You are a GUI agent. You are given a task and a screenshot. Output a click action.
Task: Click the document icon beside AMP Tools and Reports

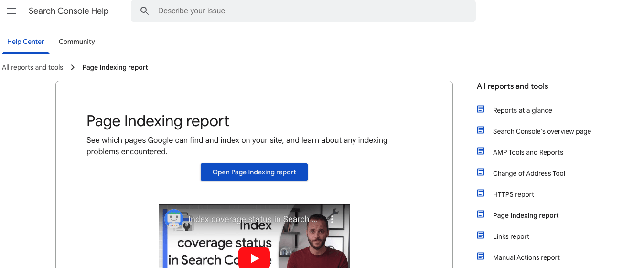click(481, 151)
